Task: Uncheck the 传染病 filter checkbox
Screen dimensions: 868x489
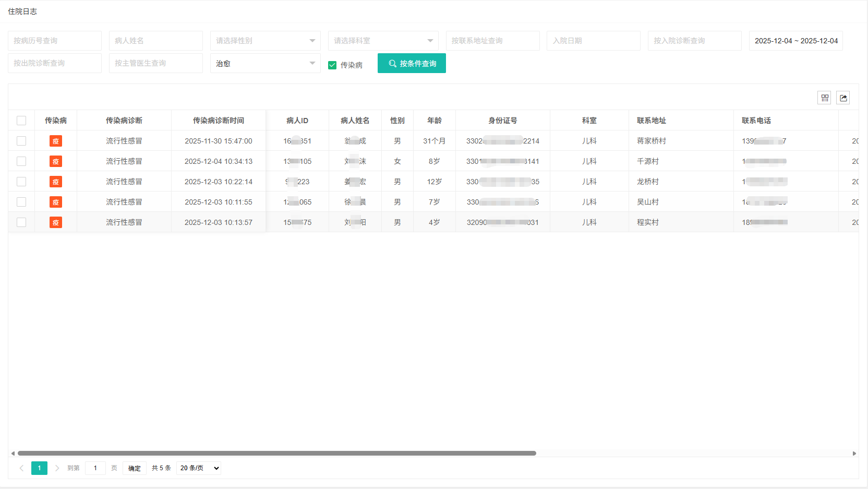Action: click(332, 65)
